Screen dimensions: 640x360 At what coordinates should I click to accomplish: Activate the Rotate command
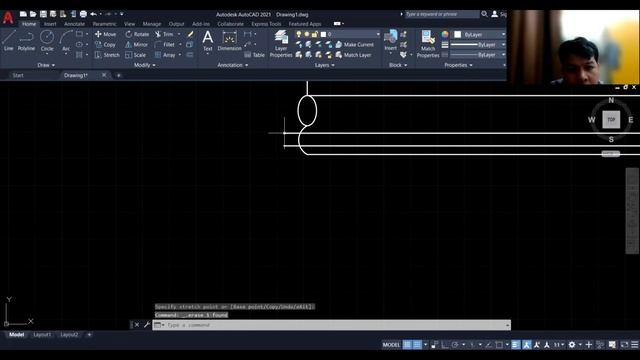[137, 34]
